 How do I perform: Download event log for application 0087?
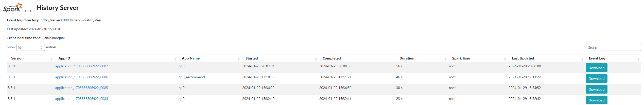(x=596, y=68)
